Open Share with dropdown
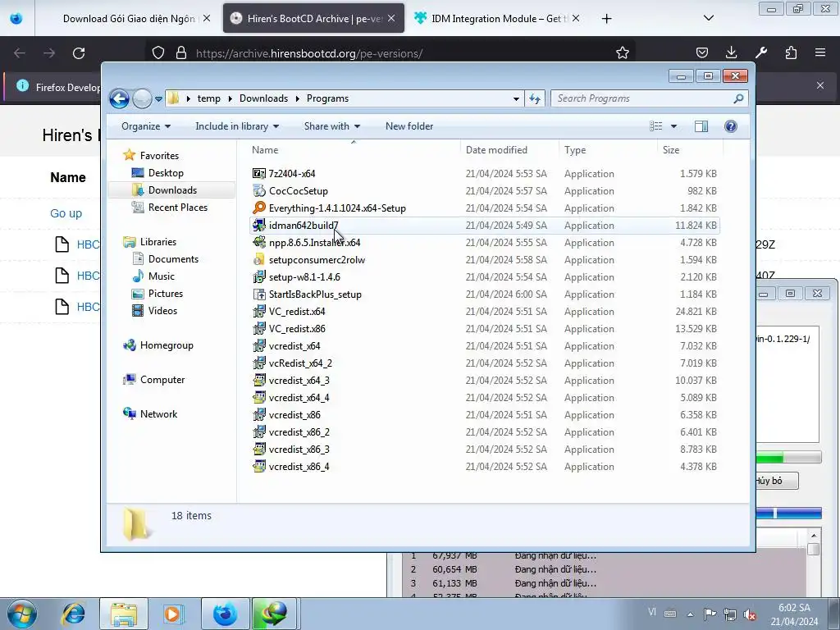840x630 pixels. point(332,126)
